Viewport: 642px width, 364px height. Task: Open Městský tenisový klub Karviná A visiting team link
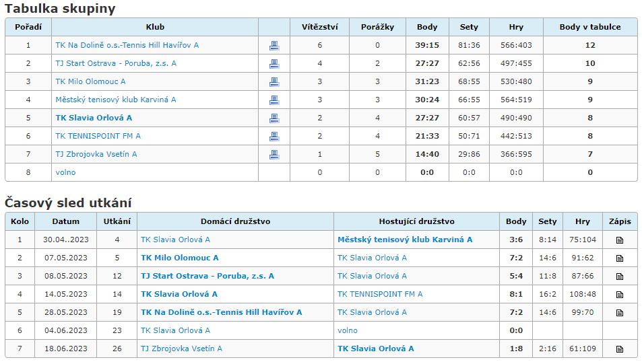[x=404, y=240]
